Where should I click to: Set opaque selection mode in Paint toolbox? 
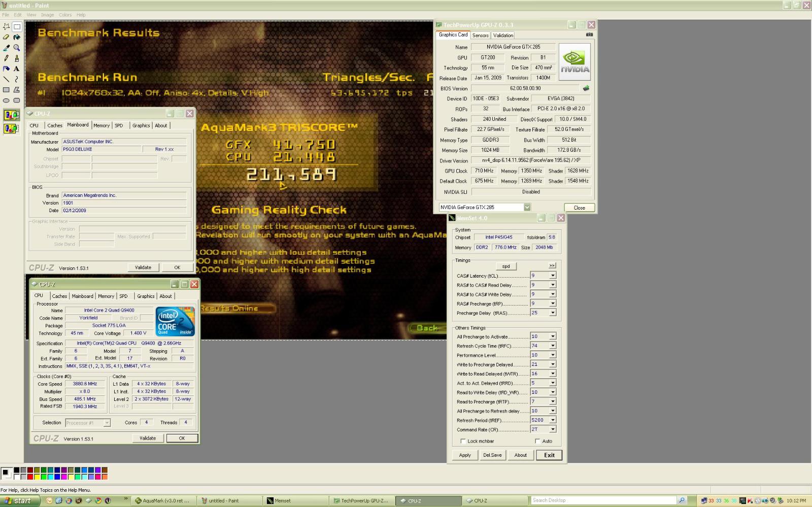(12, 115)
